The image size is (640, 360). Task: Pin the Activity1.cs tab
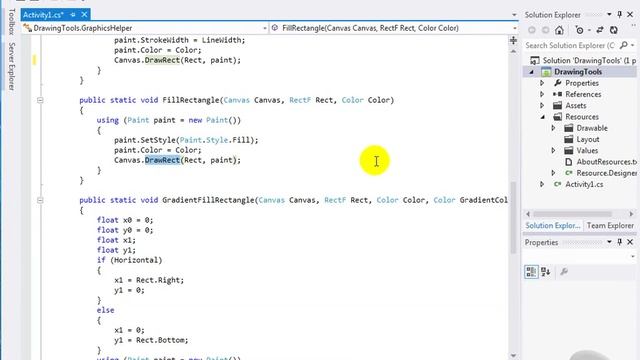coord(73,15)
